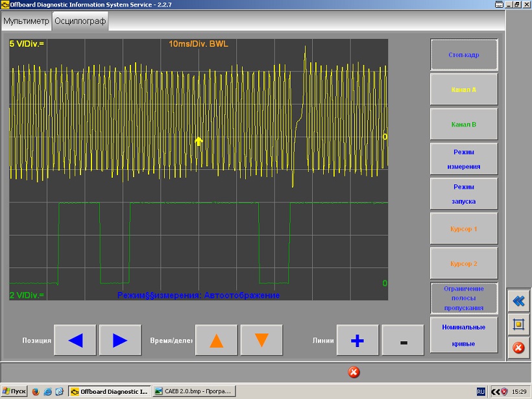
Task: Toggle Канал A channel
Action: [x=464, y=90]
